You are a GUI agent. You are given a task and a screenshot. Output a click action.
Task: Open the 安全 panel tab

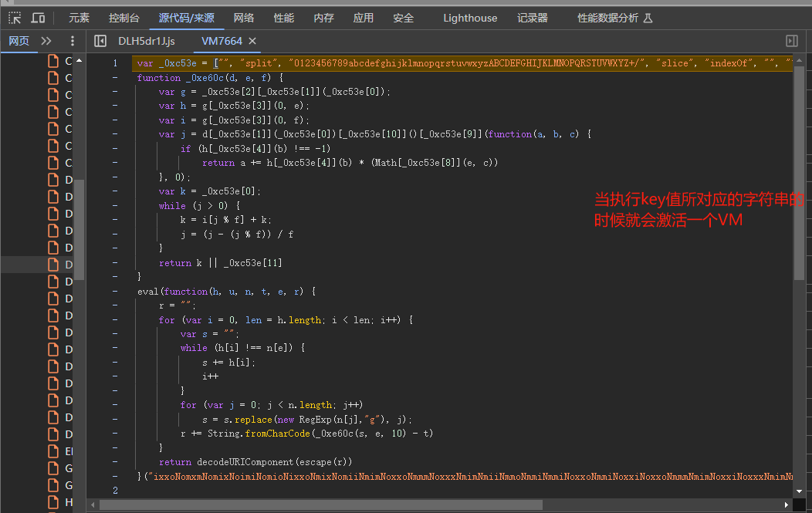point(403,18)
